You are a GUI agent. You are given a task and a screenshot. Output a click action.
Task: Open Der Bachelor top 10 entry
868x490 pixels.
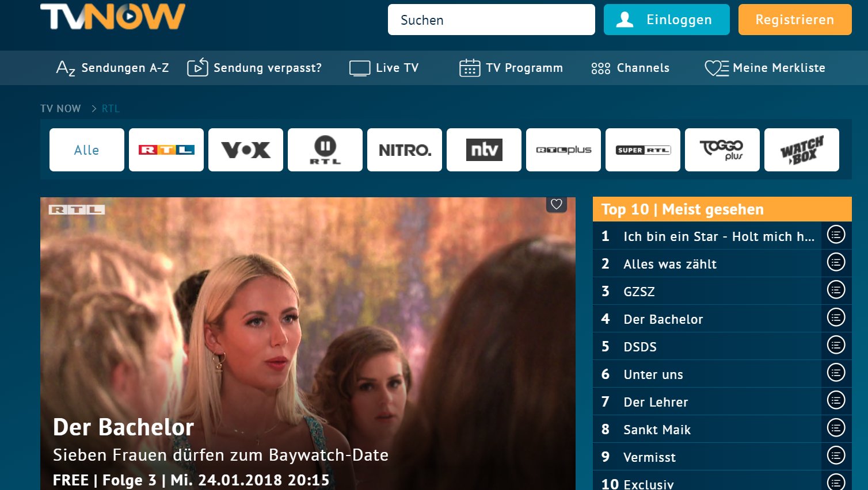[x=707, y=319]
